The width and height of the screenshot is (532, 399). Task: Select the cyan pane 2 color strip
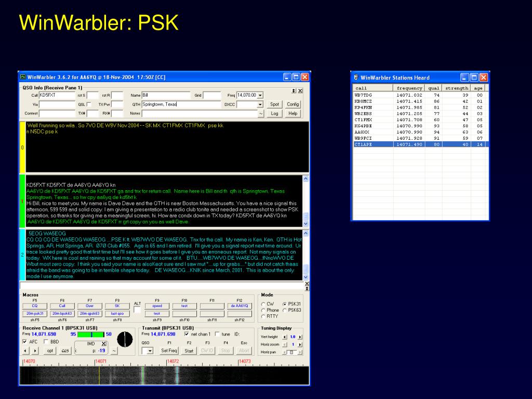coord(22,255)
